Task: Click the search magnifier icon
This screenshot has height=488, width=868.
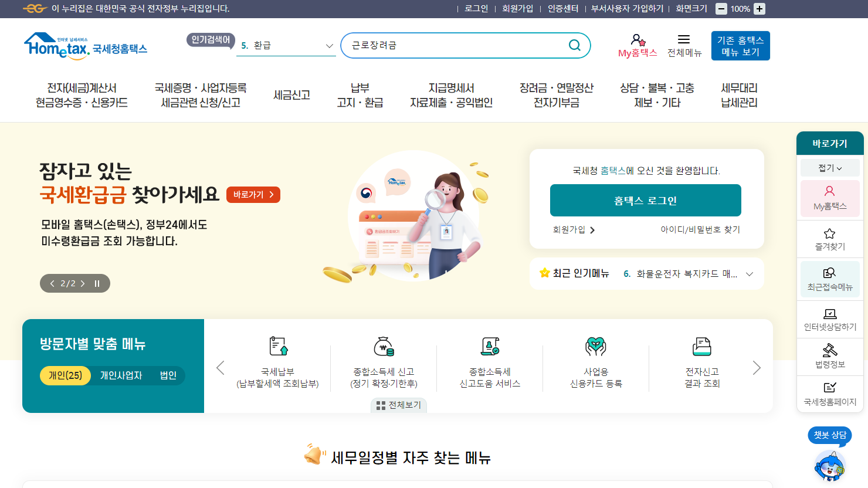Action: click(575, 46)
